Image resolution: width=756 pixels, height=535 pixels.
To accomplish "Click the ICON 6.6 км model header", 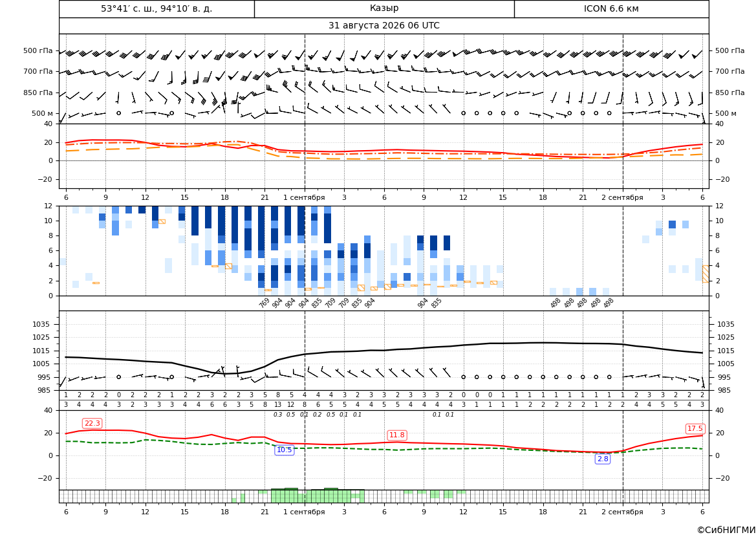I will coord(611,8).
